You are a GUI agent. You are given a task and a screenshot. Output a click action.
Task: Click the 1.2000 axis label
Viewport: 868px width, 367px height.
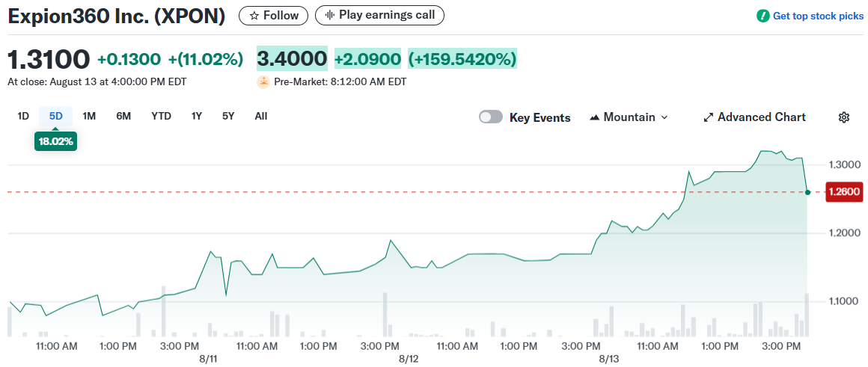pos(844,232)
